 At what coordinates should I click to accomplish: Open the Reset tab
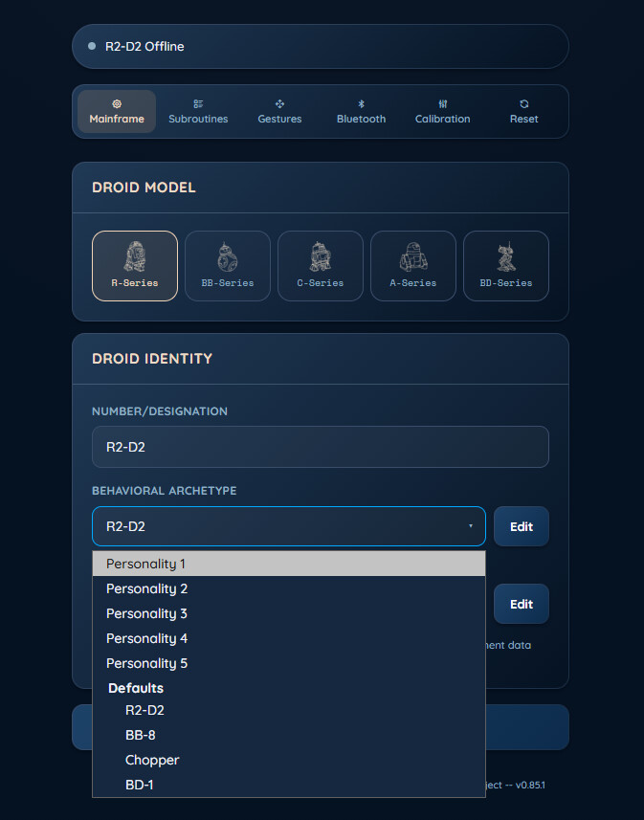tap(523, 111)
